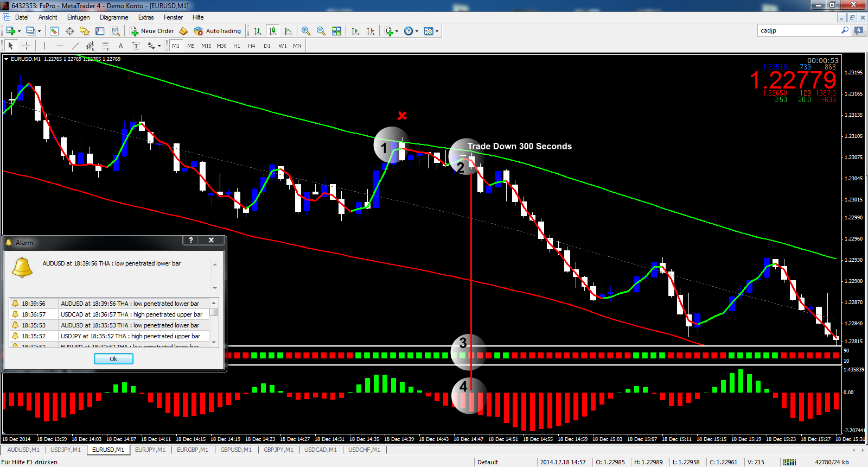The height and width of the screenshot is (467, 868).
Task: Open a new chart window
Action: pyautogui.click(x=10, y=31)
